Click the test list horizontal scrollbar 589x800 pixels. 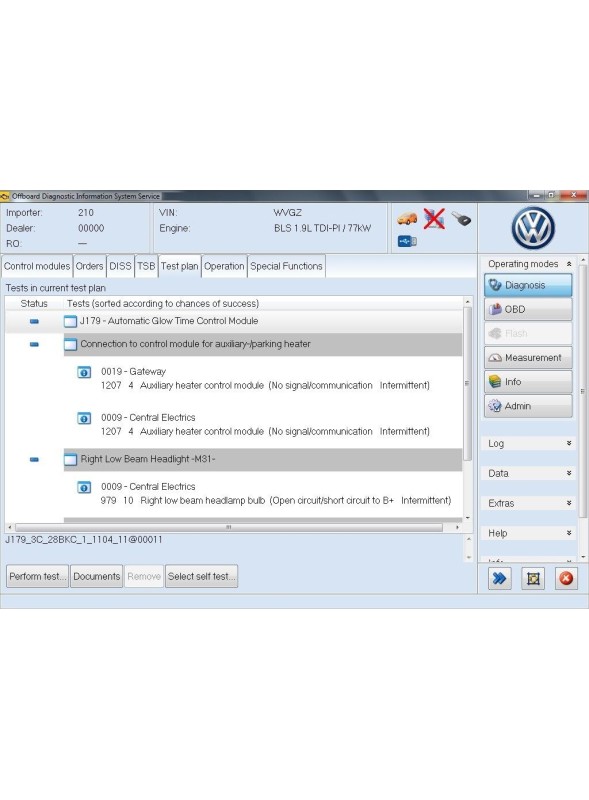[x=229, y=527]
